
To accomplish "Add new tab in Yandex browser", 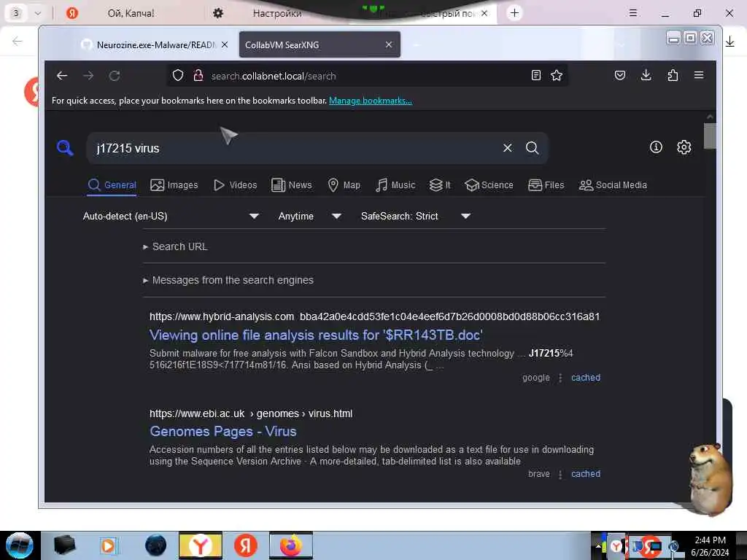I will click(x=514, y=13).
